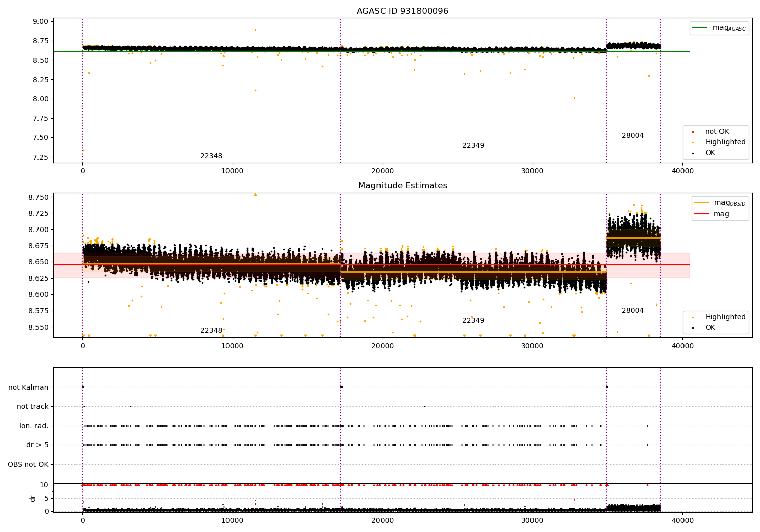The width and height of the screenshot is (760, 532).
Task: Click the 10 tick on the dr axis
Action: [x=44, y=485]
